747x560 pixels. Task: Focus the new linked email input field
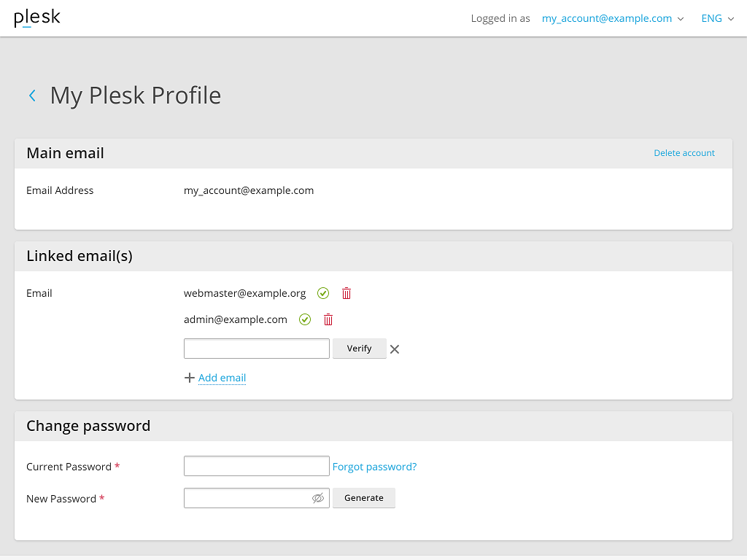[x=256, y=349]
